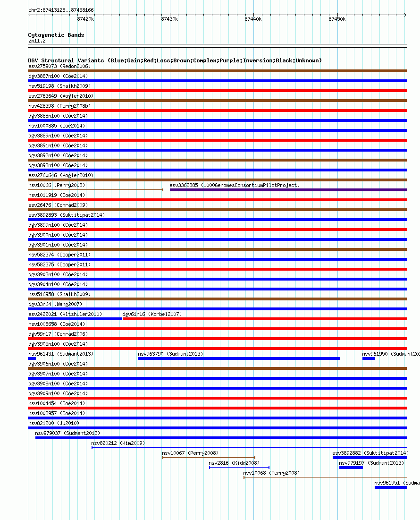Screen dimensions: 420x520
Task: Click the thin brown nsv10066 variant line
Action: coord(96,190)
